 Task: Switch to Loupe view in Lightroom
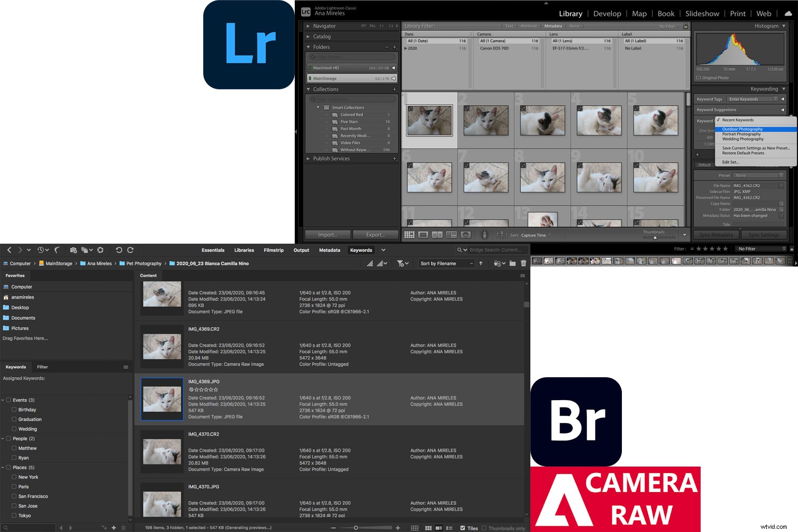click(423, 235)
